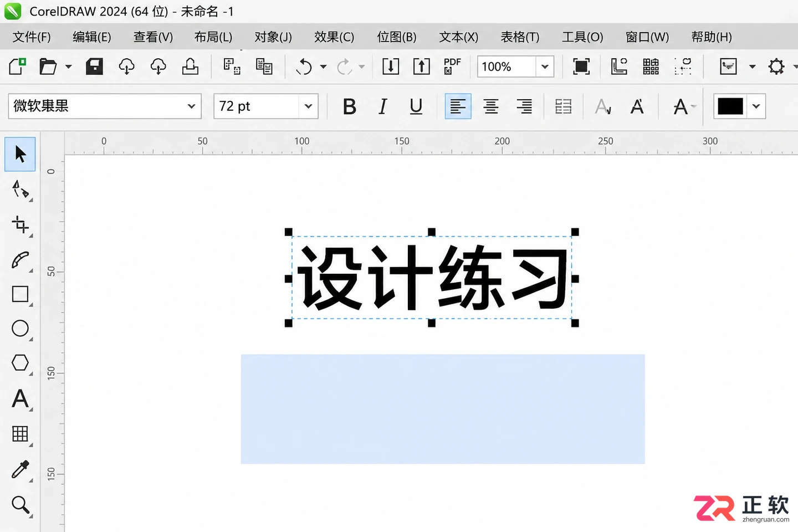Publish to PDF icon

coord(452,66)
